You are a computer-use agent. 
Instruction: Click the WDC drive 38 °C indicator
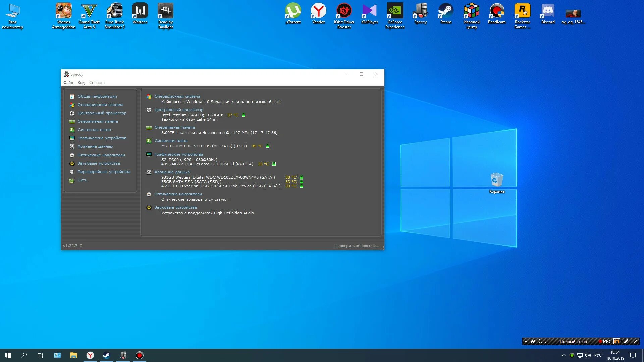[x=302, y=177]
